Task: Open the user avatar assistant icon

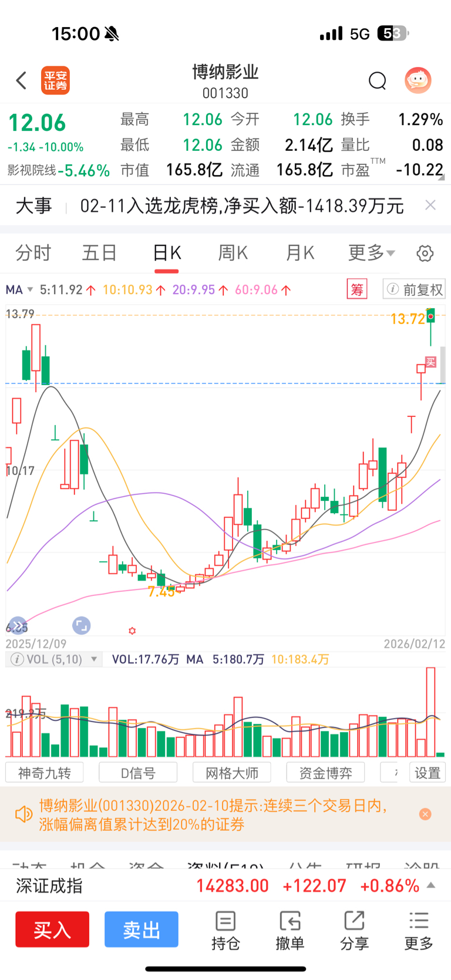Action: click(x=418, y=80)
